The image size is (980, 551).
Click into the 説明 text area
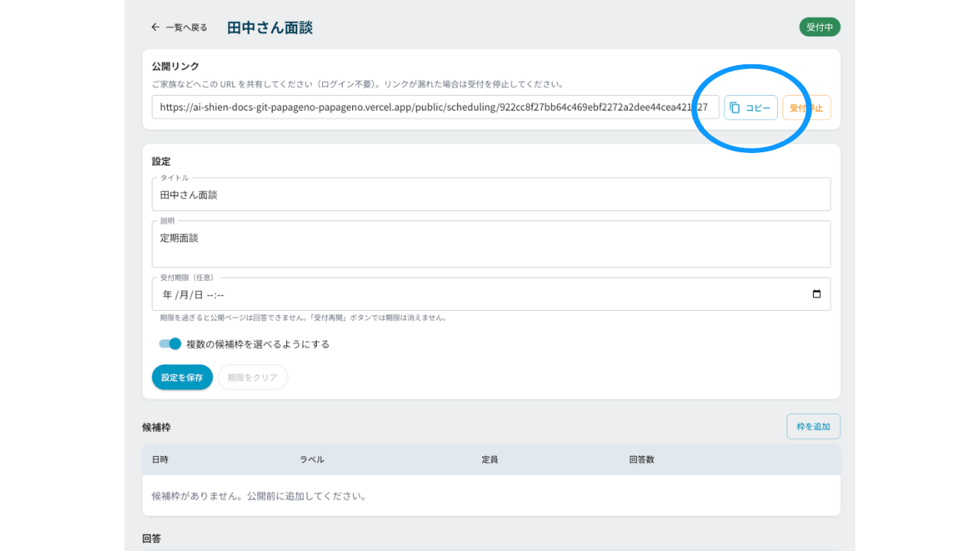coord(491,244)
